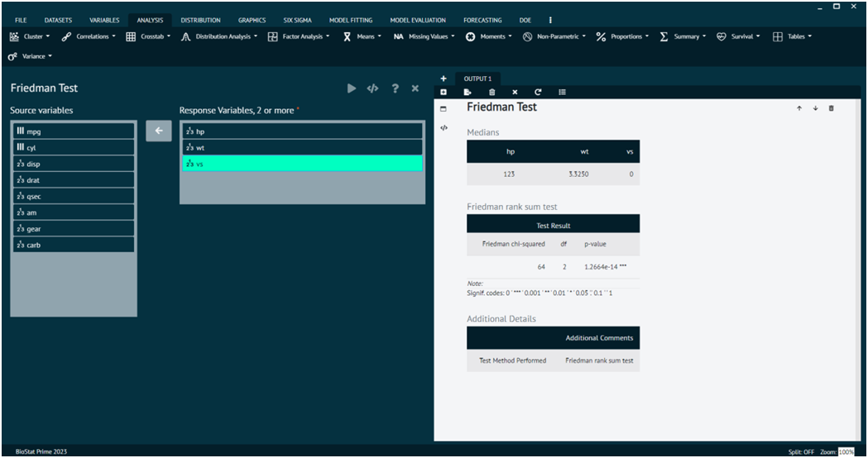Open the Cluster dropdown arrow

click(48, 36)
